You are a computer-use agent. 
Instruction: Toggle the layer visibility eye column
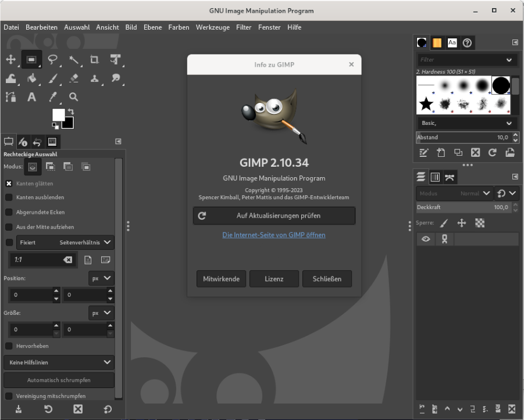(426, 239)
